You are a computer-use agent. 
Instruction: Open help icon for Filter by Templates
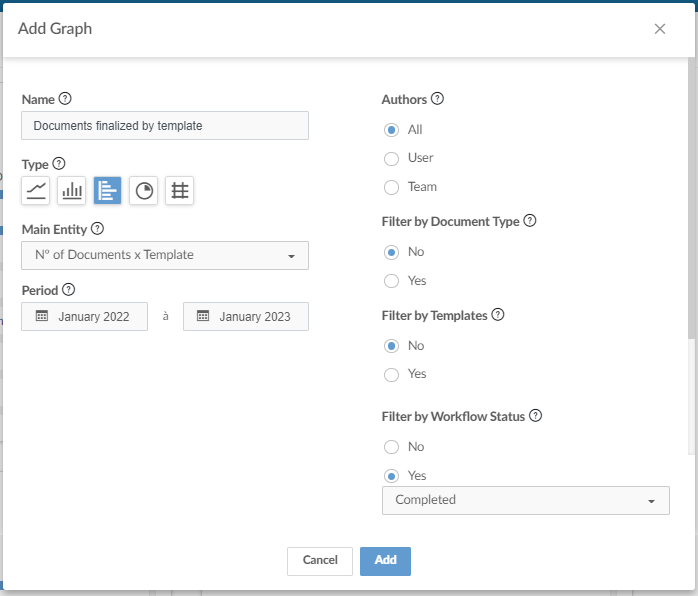(x=498, y=315)
